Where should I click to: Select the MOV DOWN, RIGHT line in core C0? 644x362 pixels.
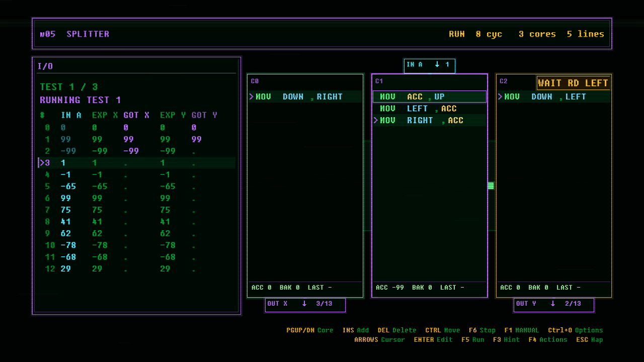click(x=305, y=97)
